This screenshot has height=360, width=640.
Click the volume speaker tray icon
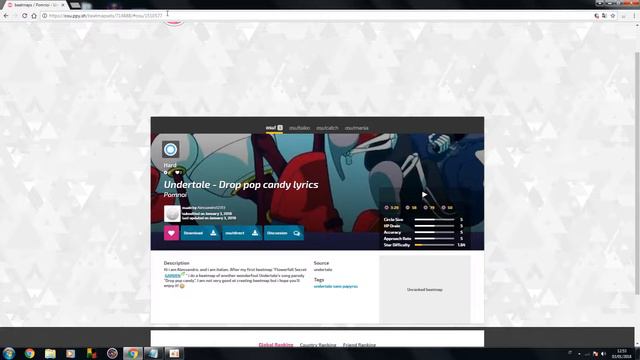click(603, 353)
